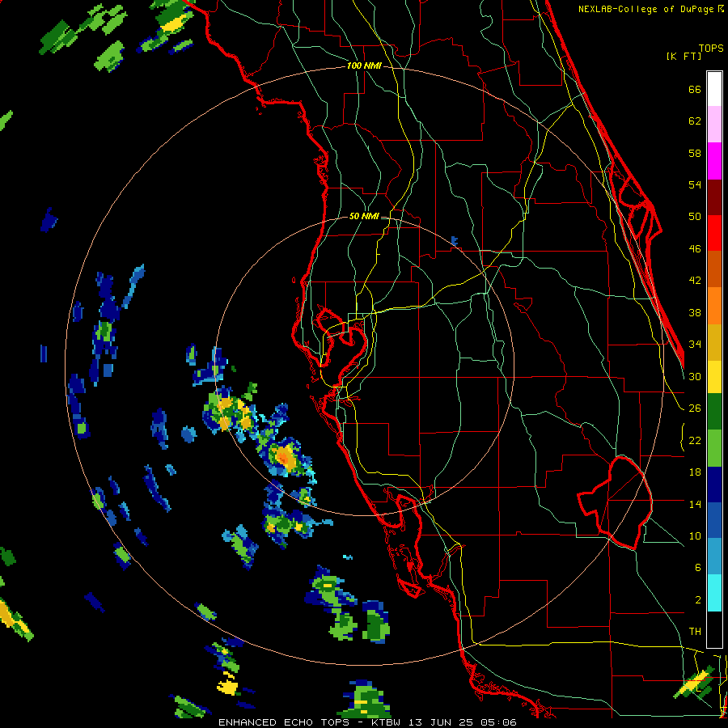Click the 14 legend value

pyautogui.click(x=695, y=504)
